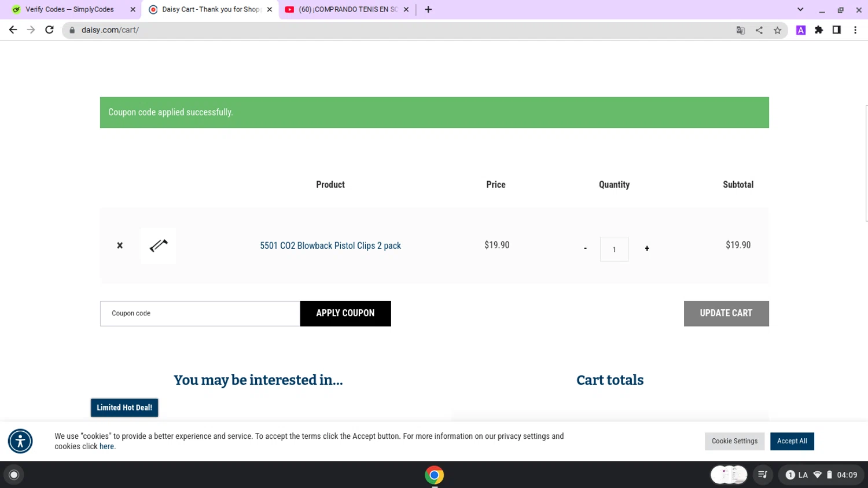Switch to the YouTube Comprando Tenis tab
Image resolution: width=868 pixels, height=488 pixels.
(x=347, y=9)
